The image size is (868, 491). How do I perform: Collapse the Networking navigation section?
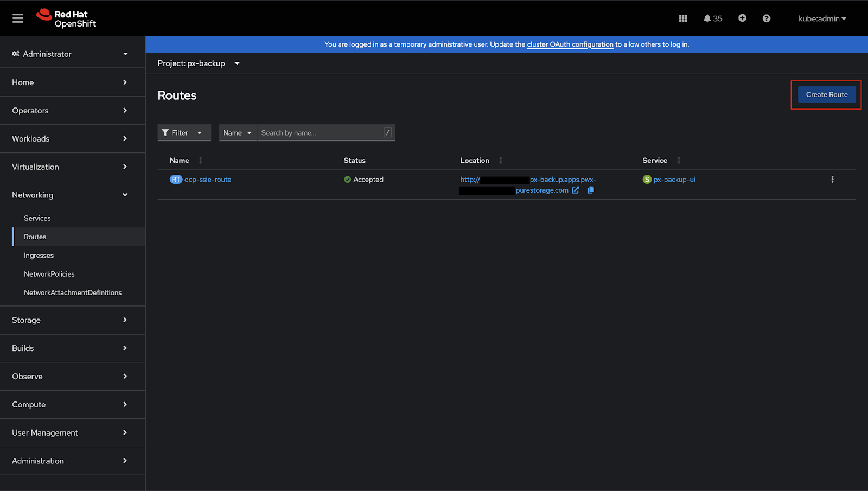tap(69, 195)
